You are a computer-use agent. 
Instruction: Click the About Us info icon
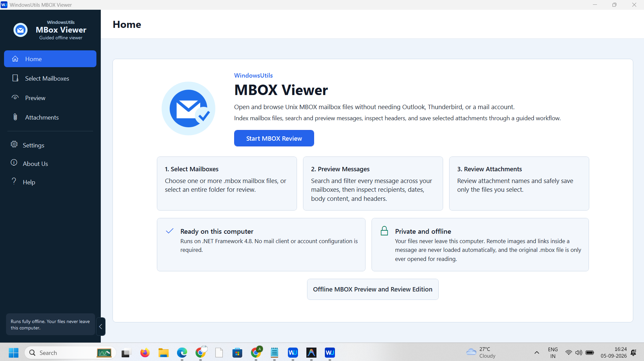14,163
